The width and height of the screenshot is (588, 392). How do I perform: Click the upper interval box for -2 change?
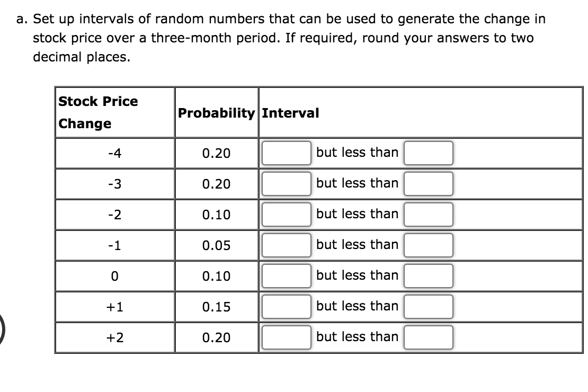click(x=429, y=214)
